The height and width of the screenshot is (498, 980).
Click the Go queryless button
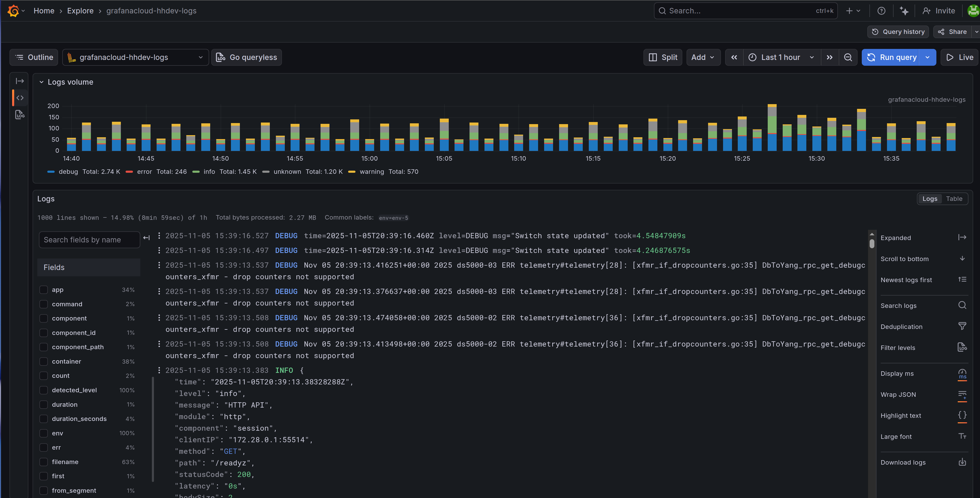246,57
